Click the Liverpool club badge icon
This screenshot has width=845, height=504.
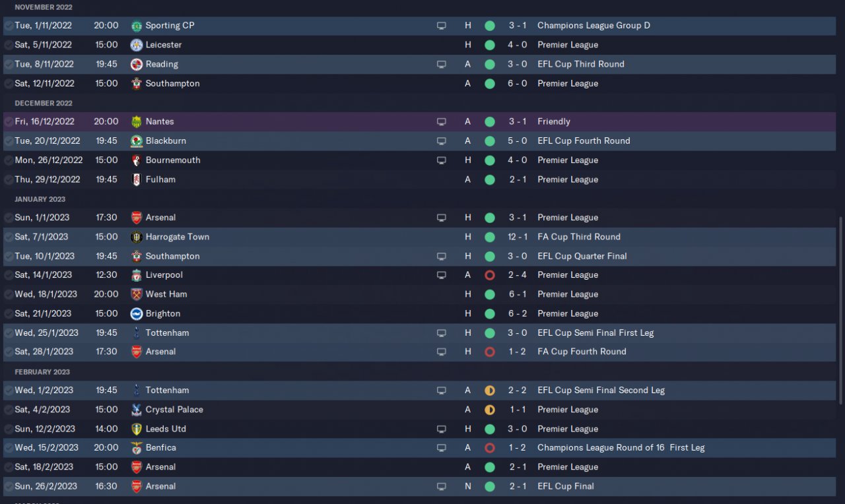[x=137, y=275]
